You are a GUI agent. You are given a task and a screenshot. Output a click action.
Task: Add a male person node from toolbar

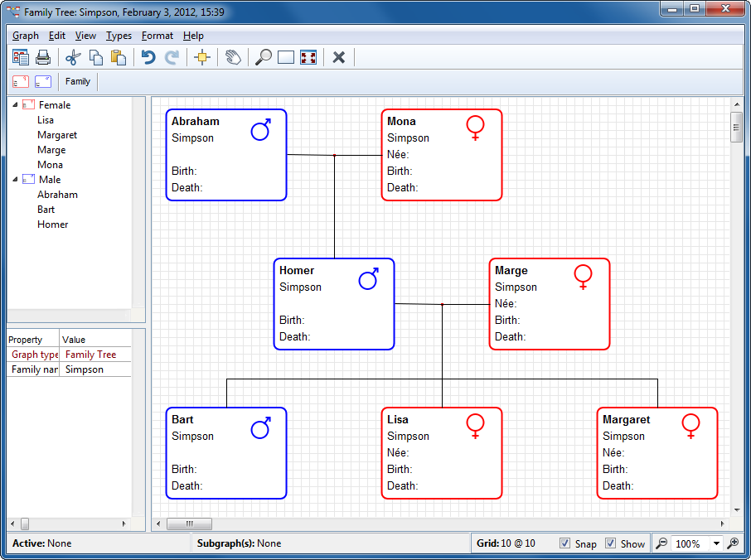click(x=43, y=81)
